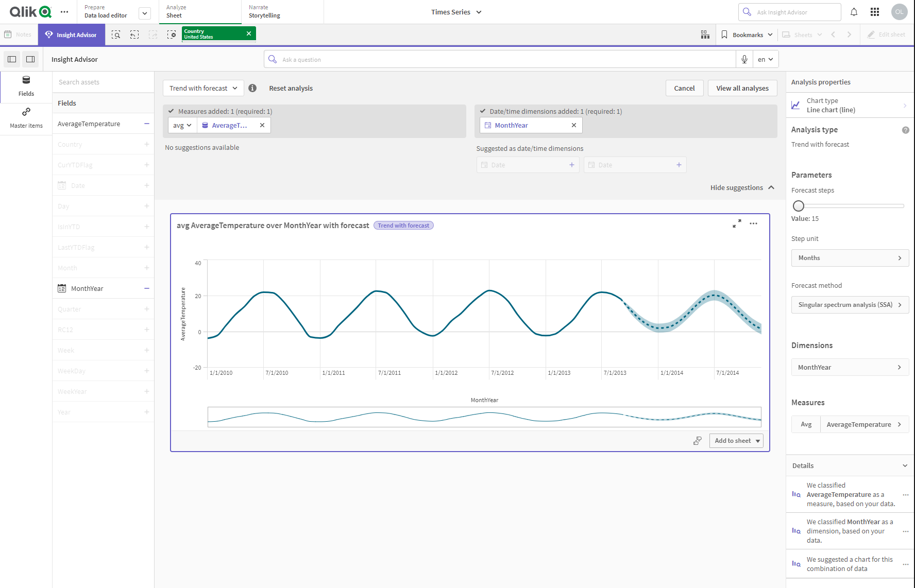The width and height of the screenshot is (915, 588).
Task: Click the Forecast steps slider handle
Action: tap(798, 206)
